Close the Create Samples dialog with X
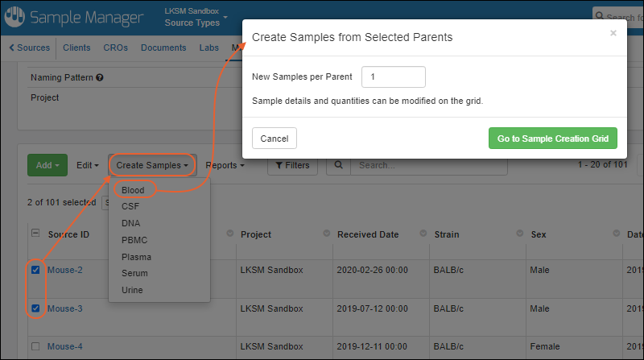The width and height of the screenshot is (644, 360). tap(613, 34)
